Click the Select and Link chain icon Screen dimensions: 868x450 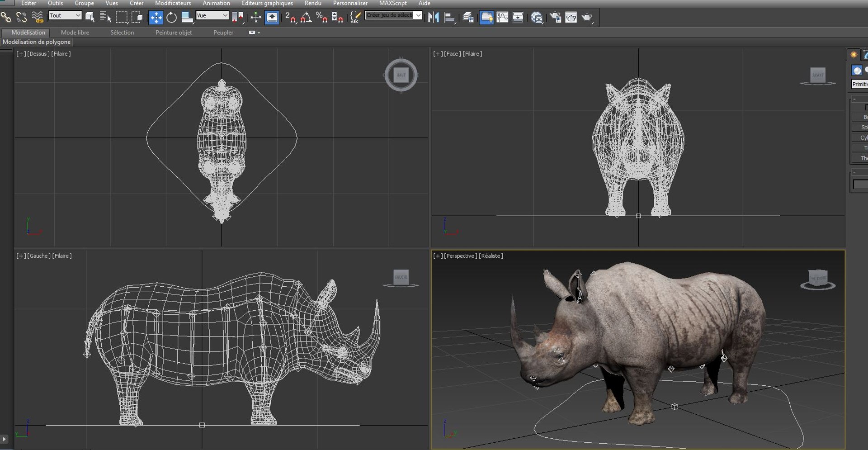[x=6, y=17]
